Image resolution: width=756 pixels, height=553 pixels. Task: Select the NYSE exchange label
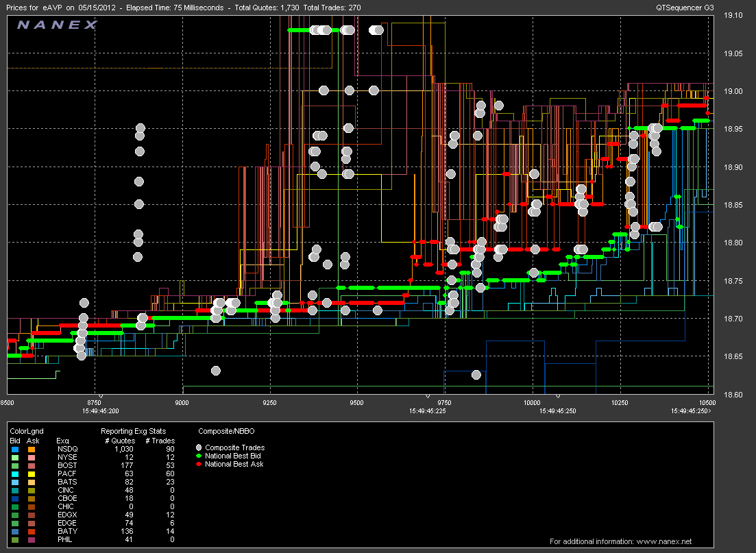coord(67,457)
